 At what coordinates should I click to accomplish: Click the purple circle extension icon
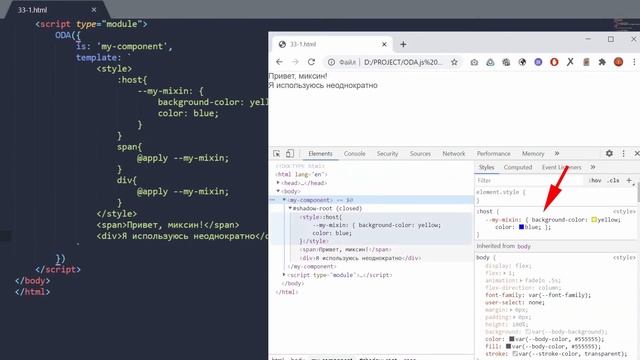(x=538, y=62)
